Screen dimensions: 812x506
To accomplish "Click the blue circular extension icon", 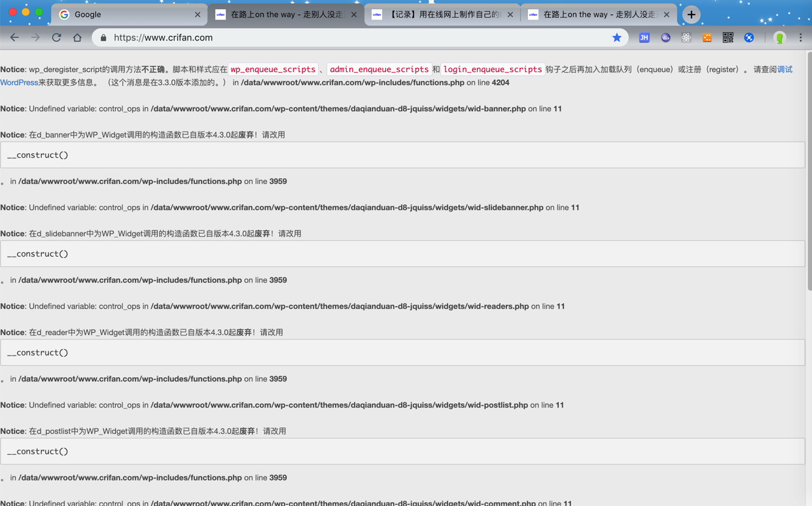I will 749,38.
